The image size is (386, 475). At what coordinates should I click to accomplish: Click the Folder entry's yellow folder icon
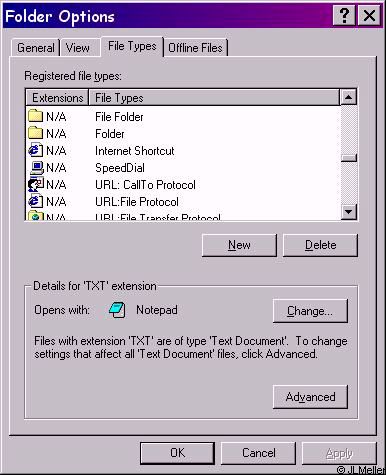(35, 133)
